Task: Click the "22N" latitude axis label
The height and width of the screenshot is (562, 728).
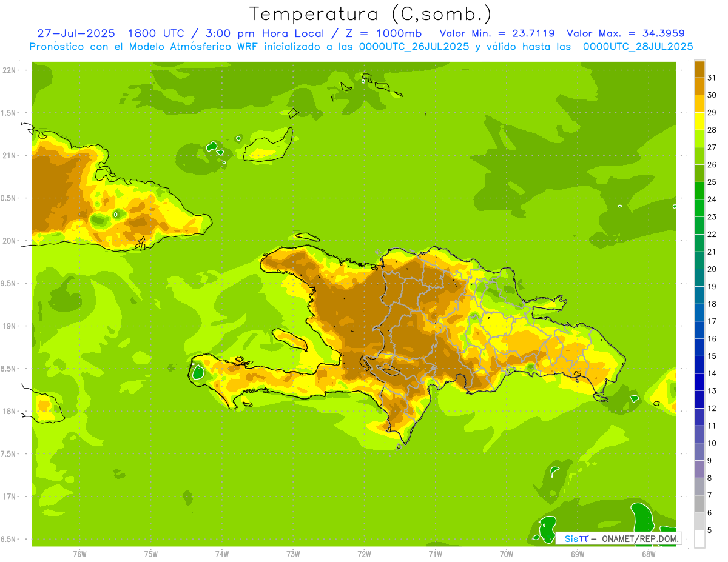Action: [x=10, y=70]
